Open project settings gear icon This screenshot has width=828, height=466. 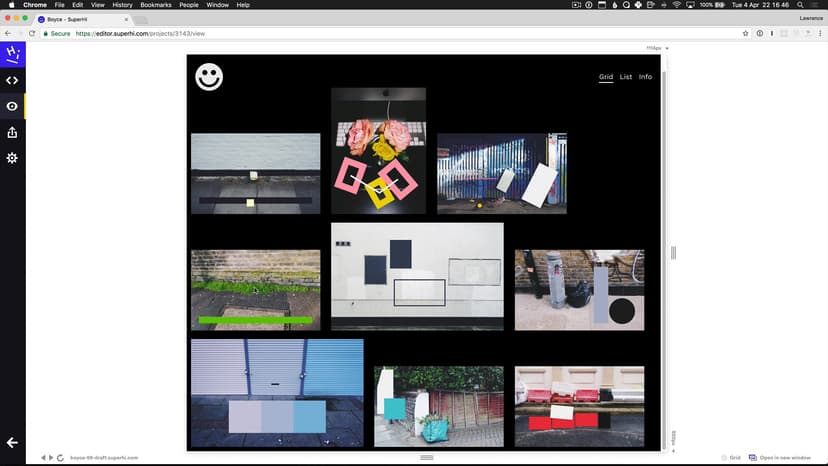tap(12, 158)
